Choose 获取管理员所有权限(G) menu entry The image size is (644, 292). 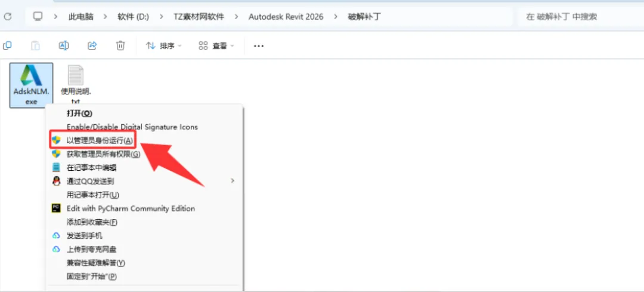click(x=104, y=154)
